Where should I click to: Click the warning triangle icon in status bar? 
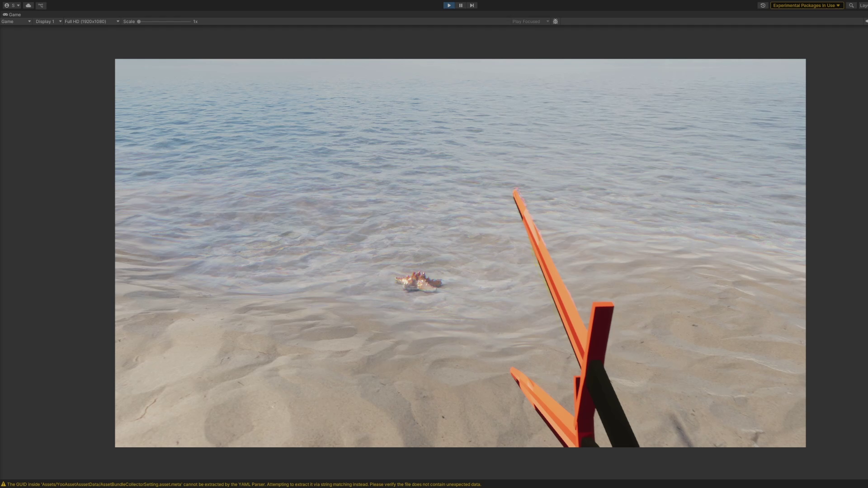pyautogui.click(x=4, y=484)
